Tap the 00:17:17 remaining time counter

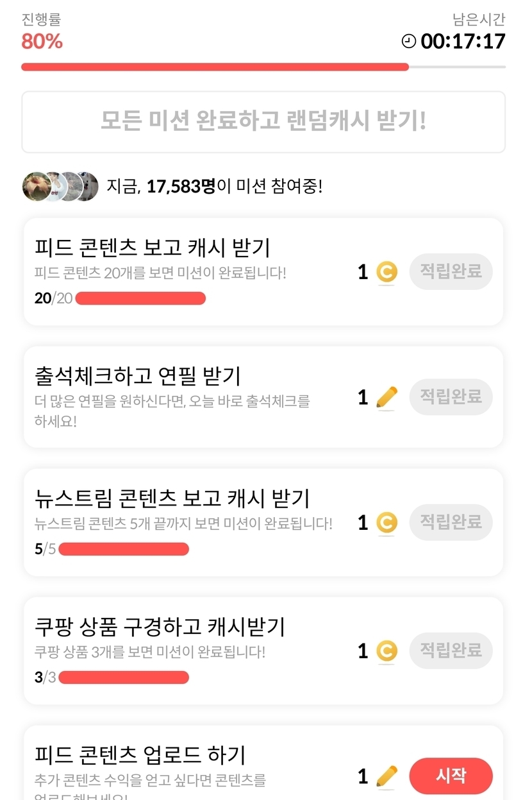coord(463,41)
